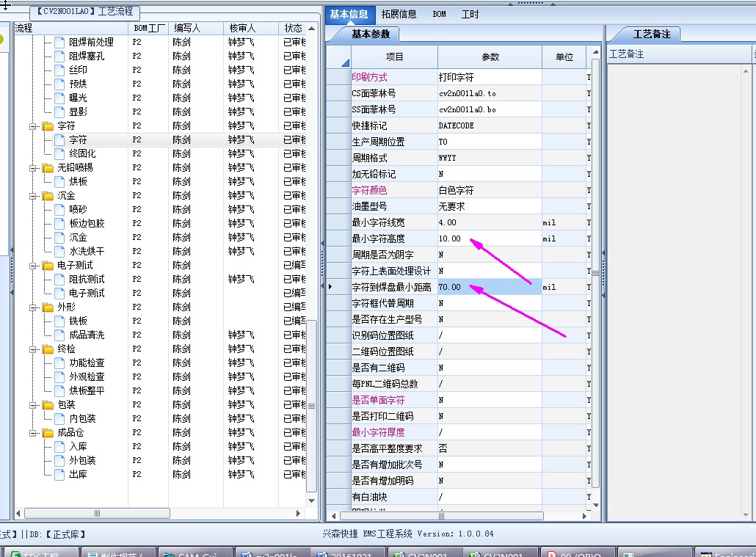Image resolution: width=756 pixels, height=557 pixels.
Task: Sort by the 流程 column header
Action: [x=71, y=29]
